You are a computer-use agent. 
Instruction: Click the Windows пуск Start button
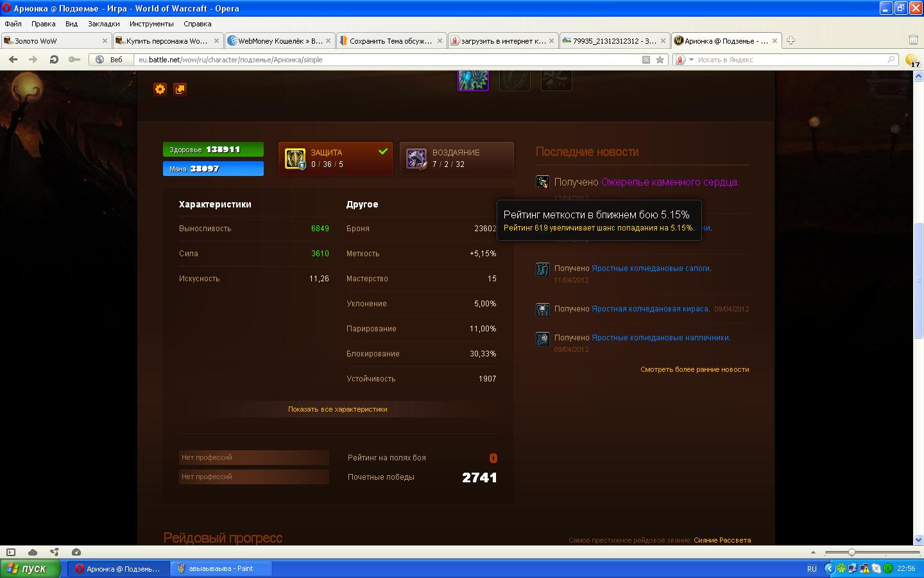pyautogui.click(x=30, y=568)
